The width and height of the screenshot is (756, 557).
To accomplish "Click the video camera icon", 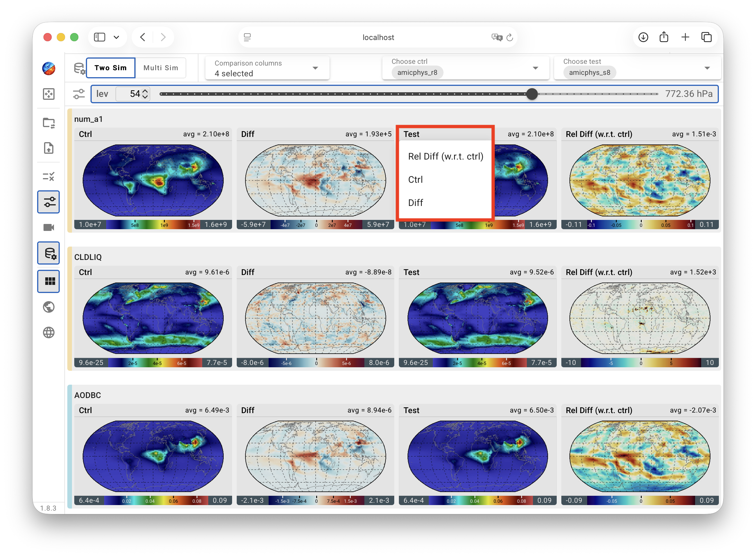I will tap(48, 228).
